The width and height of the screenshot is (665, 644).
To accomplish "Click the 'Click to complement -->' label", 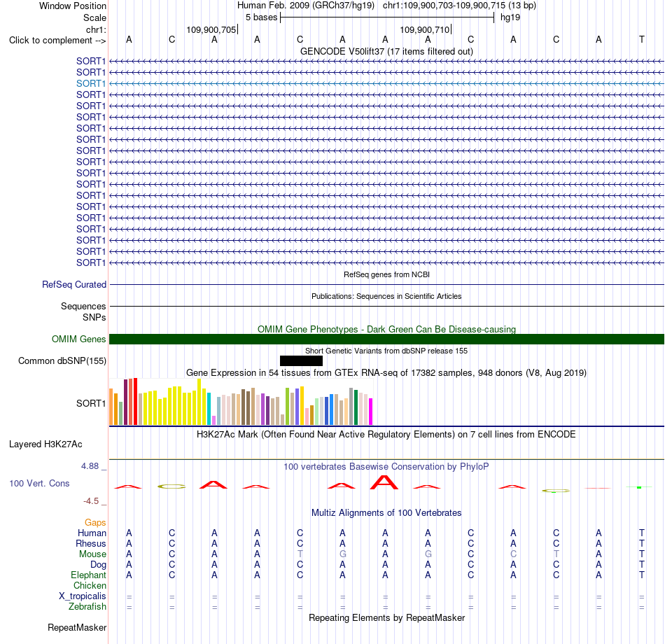I will point(57,41).
